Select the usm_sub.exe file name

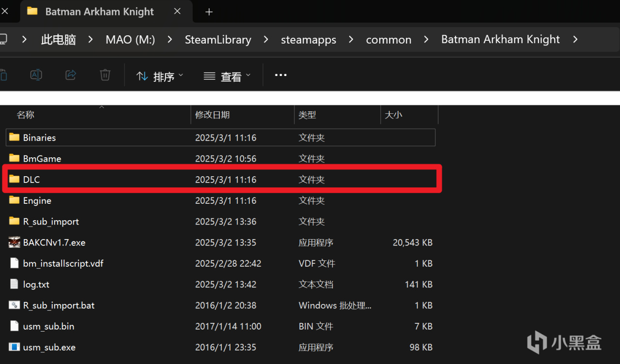[49, 347]
